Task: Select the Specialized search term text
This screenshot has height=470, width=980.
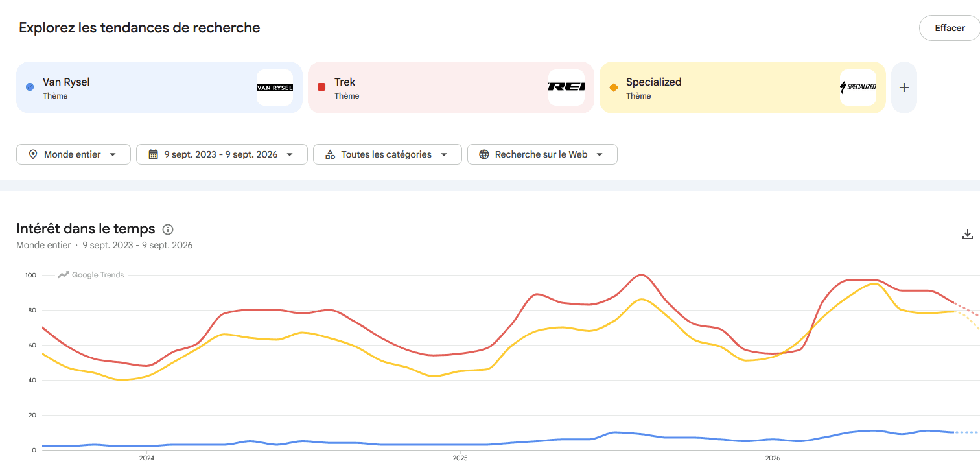Action: point(653,82)
